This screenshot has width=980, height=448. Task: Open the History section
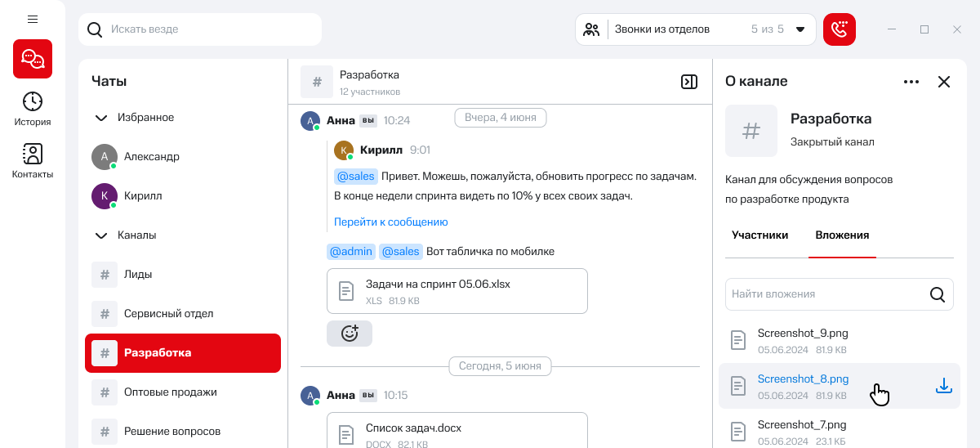point(33,109)
